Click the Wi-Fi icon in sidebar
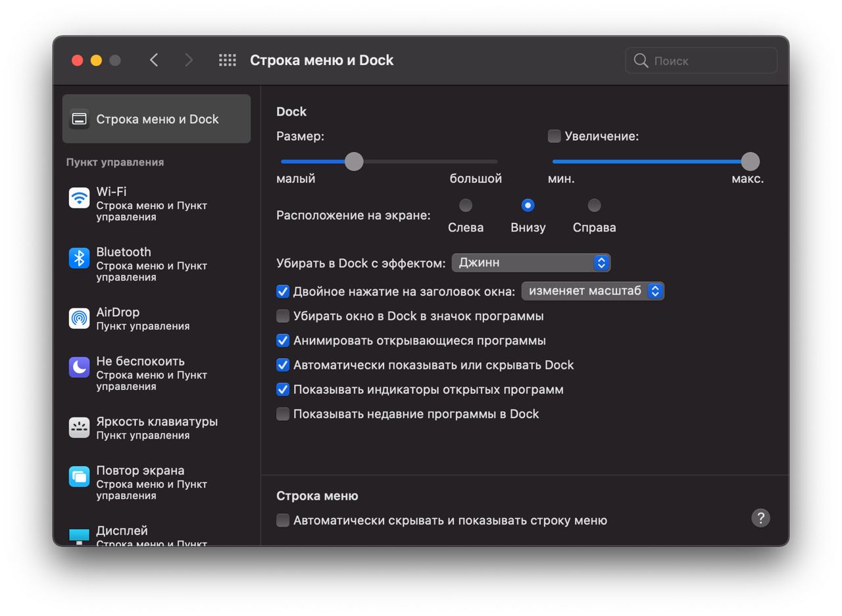Screen dimensions: 842x616 coord(79,198)
